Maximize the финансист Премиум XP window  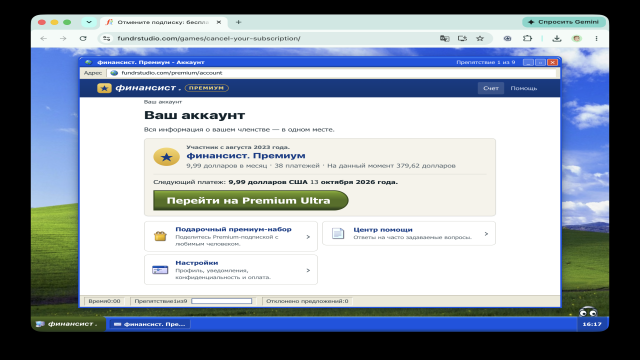click(540, 62)
